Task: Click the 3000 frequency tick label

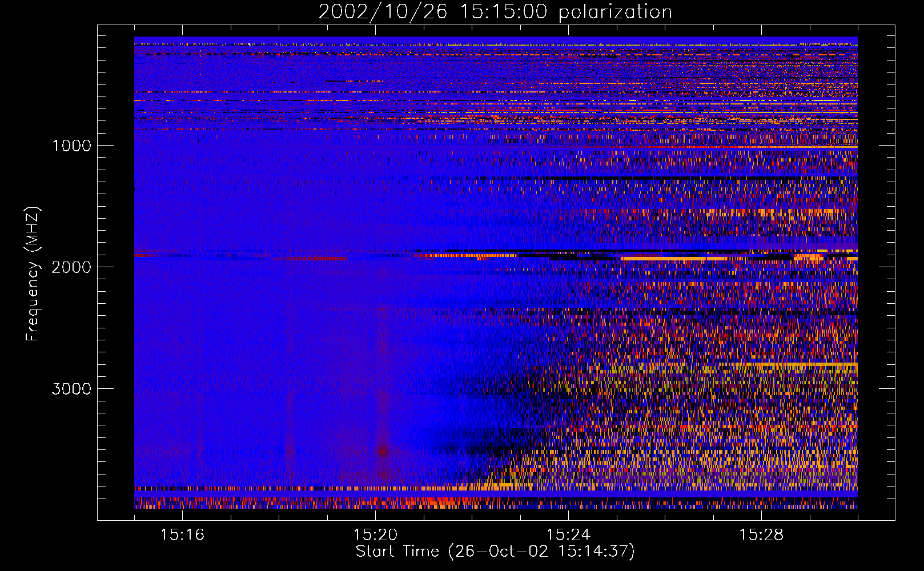Action: click(x=71, y=389)
